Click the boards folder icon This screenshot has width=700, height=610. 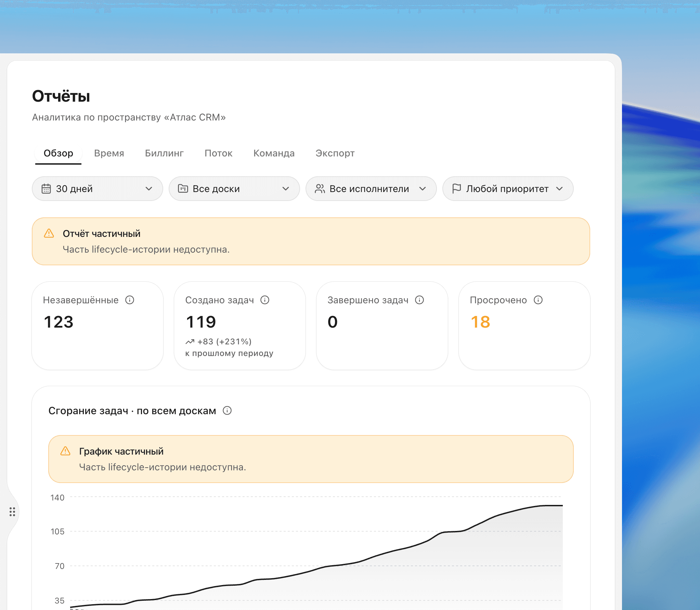pyautogui.click(x=183, y=189)
